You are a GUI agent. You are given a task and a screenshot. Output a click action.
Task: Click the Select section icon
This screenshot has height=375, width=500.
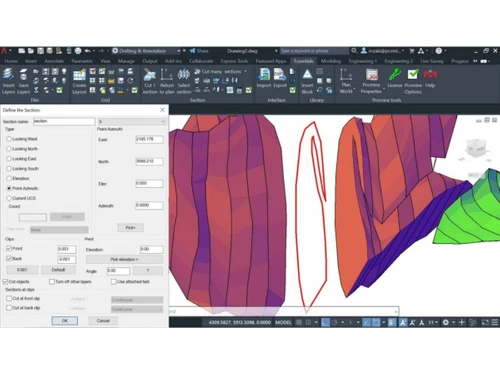click(x=184, y=74)
